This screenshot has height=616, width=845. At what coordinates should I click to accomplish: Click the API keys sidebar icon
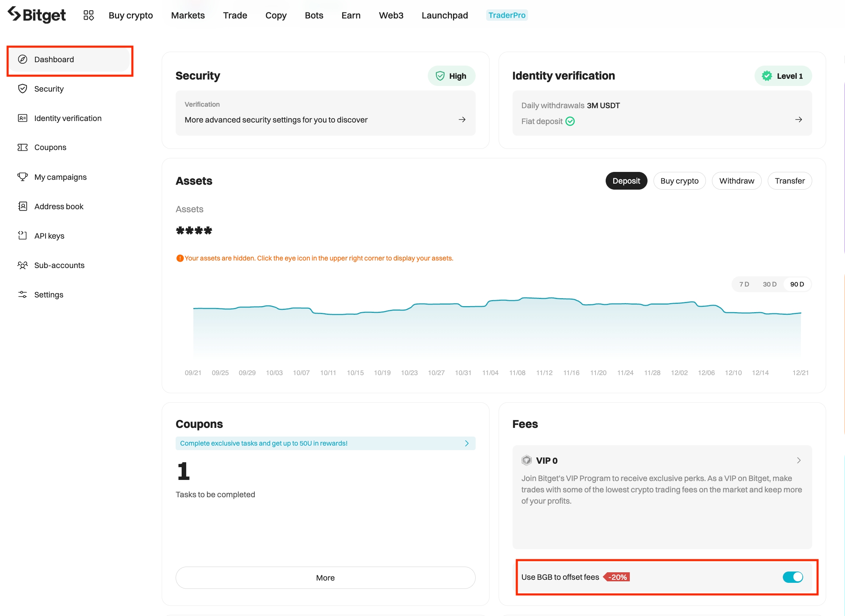[x=23, y=236]
